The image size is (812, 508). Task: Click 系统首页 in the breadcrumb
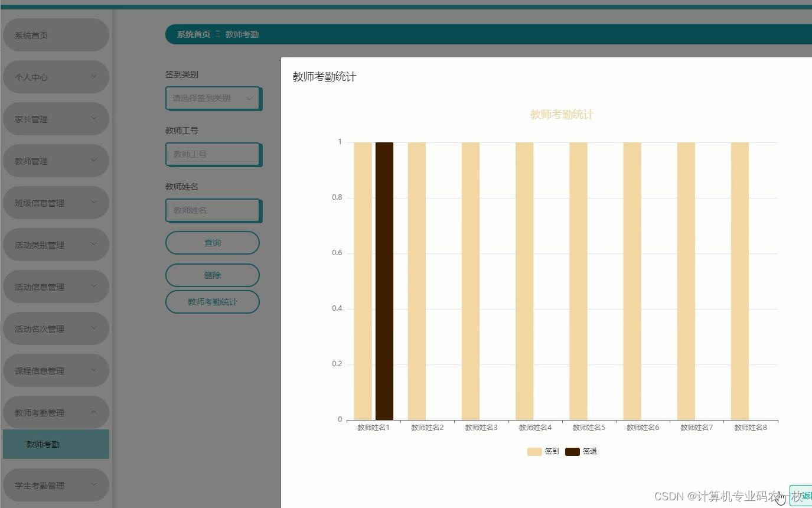coord(194,34)
